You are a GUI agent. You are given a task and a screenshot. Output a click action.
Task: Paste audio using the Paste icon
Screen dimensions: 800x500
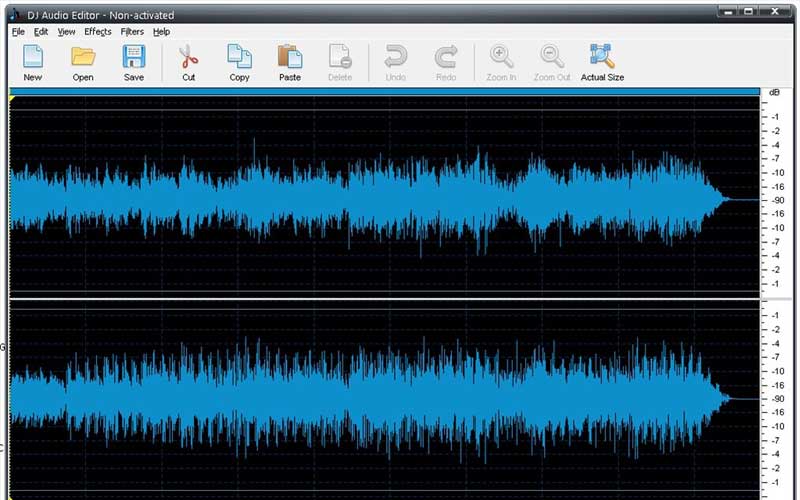click(x=290, y=57)
